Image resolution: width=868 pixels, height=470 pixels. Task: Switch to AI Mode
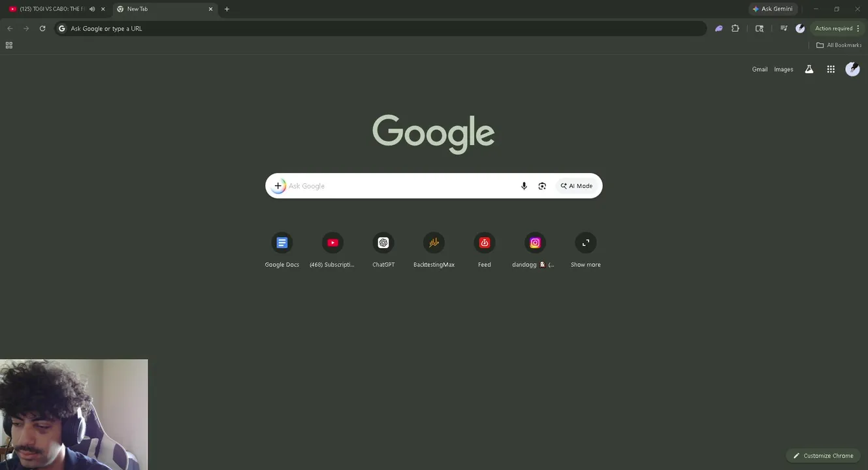[577, 186]
